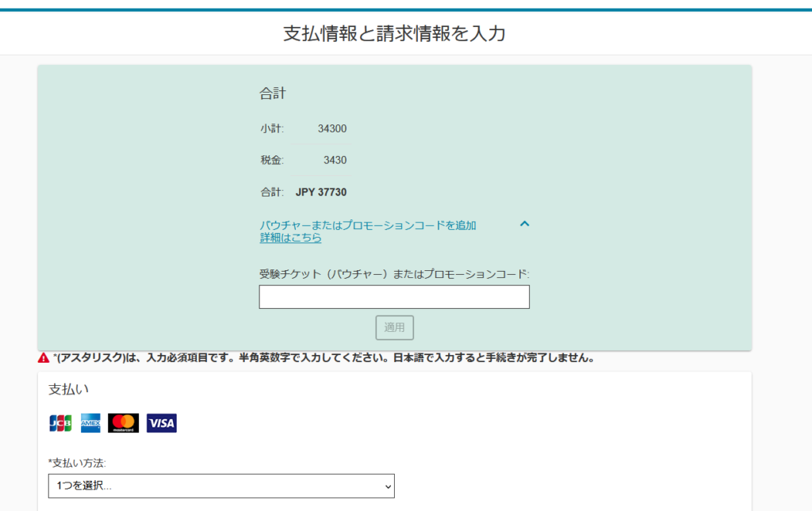Open the 支払い方法 dropdown
This screenshot has width=812, height=511.
coord(221,486)
